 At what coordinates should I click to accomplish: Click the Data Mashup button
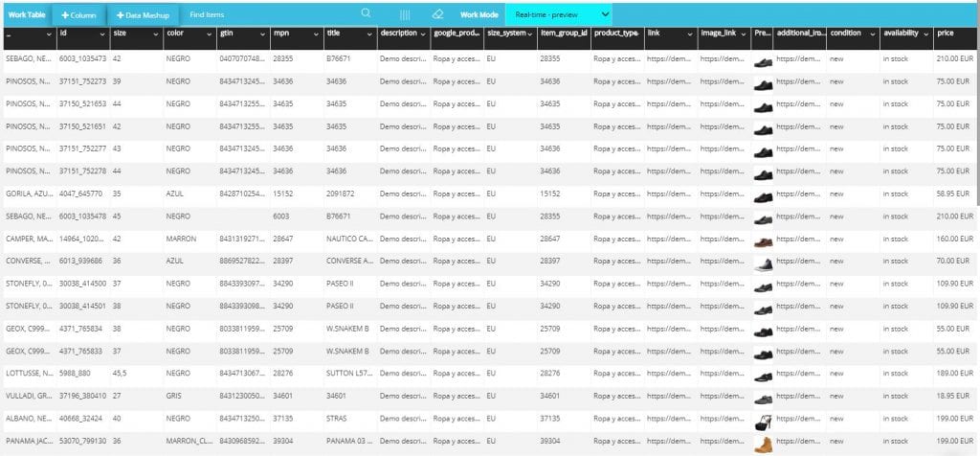(x=143, y=15)
